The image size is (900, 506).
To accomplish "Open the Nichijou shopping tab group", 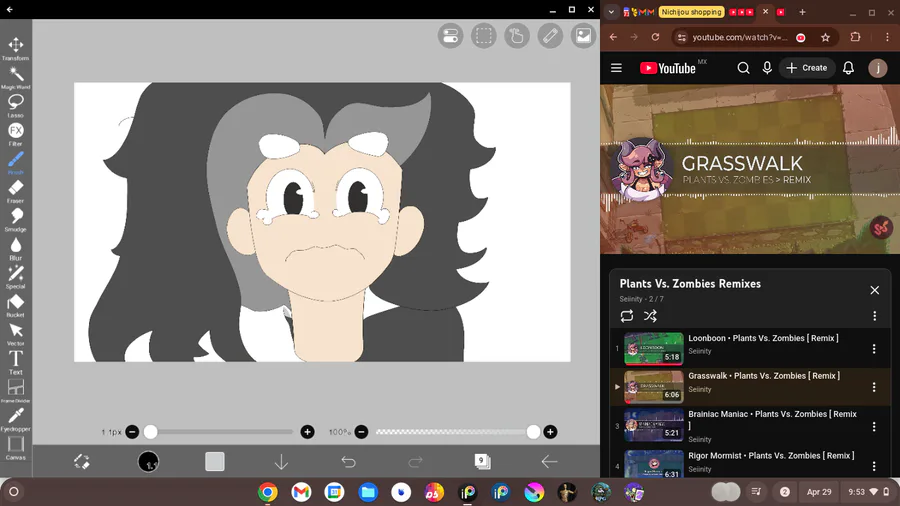I will pyautogui.click(x=691, y=12).
